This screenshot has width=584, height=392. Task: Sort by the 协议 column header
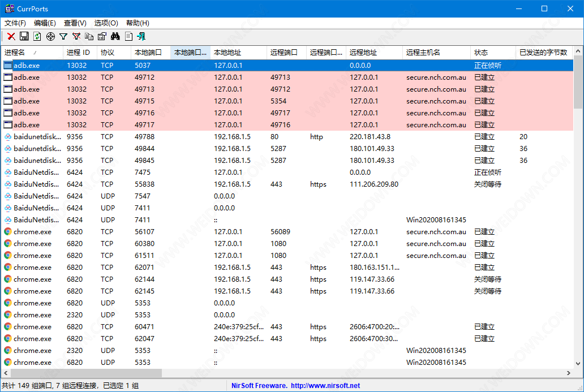coord(114,53)
